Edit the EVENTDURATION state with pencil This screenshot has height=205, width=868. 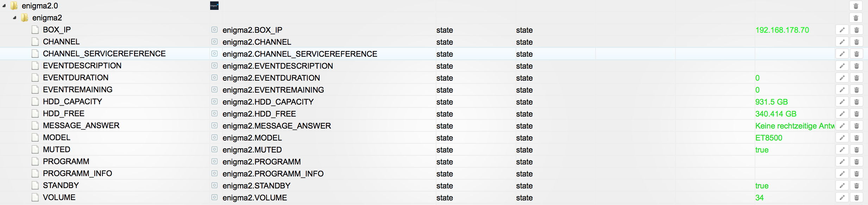[x=842, y=78]
